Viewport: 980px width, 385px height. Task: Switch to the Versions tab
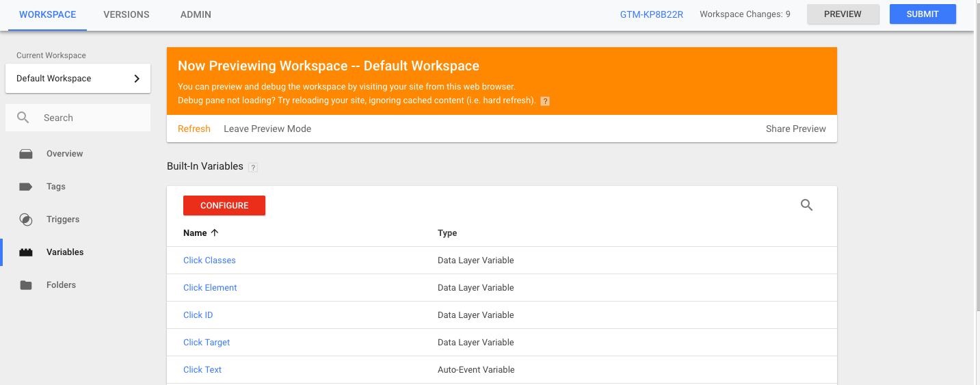click(127, 14)
